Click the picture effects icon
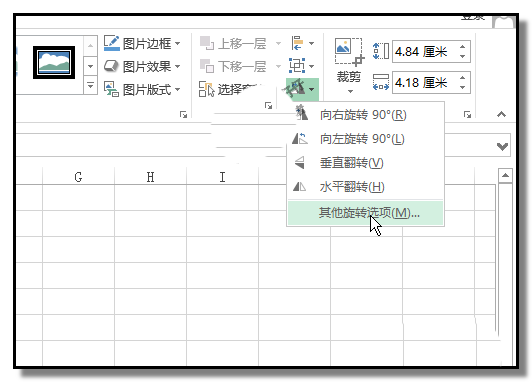532x382 pixels. coord(111,66)
